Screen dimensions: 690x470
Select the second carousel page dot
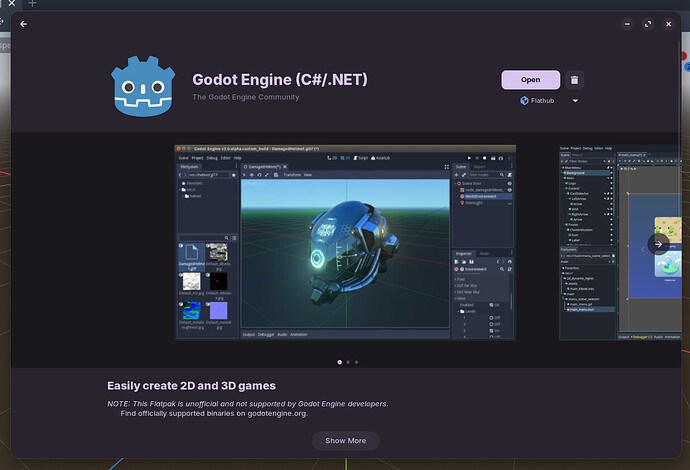click(x=348, y=362)
